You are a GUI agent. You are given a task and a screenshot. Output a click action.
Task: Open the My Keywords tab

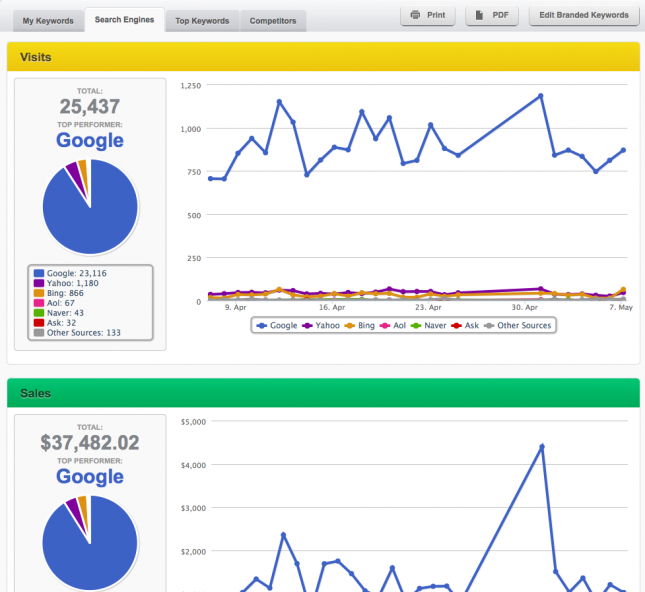click(48, 21)
